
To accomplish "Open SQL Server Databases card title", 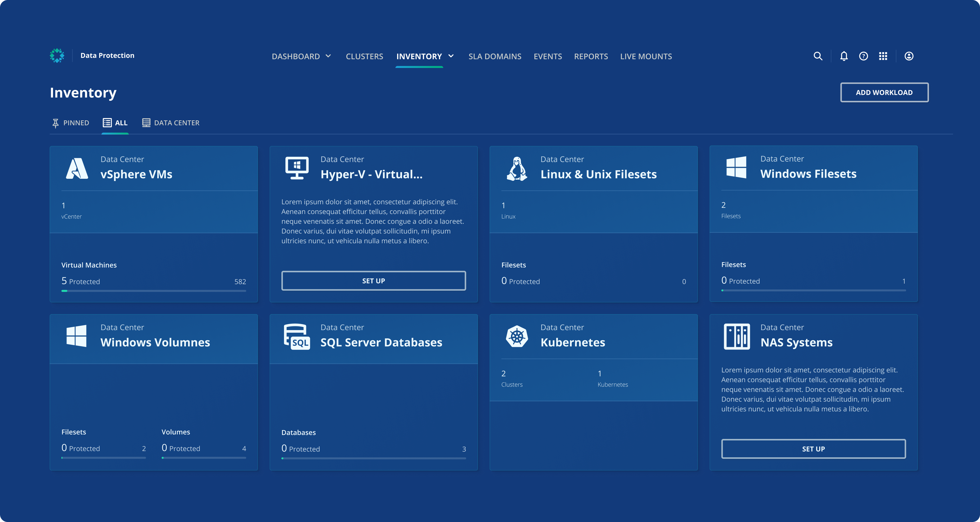I will (x=381, y=342).
